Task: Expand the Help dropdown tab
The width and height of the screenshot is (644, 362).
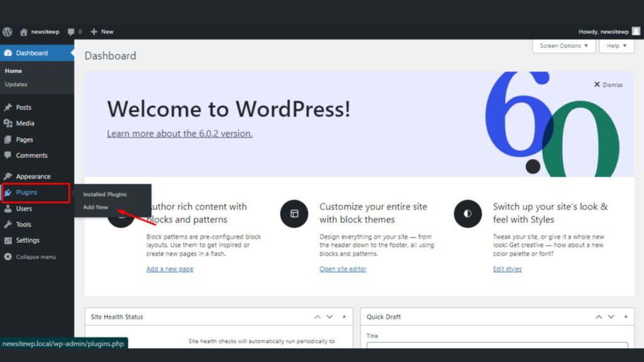Action: [616, 46]
